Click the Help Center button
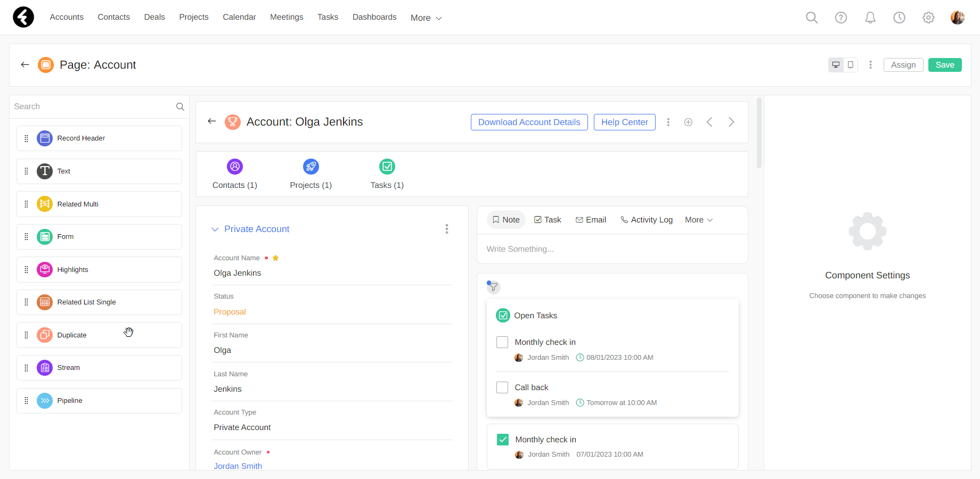 [x=625, y=122]
